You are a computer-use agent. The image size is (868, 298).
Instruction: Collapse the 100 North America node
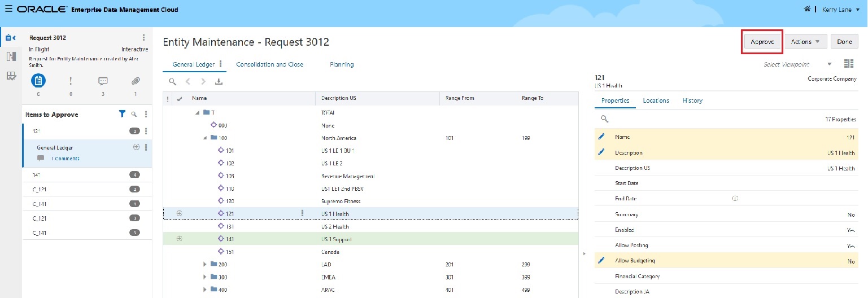pyautogui.click(x=205, y=138)
